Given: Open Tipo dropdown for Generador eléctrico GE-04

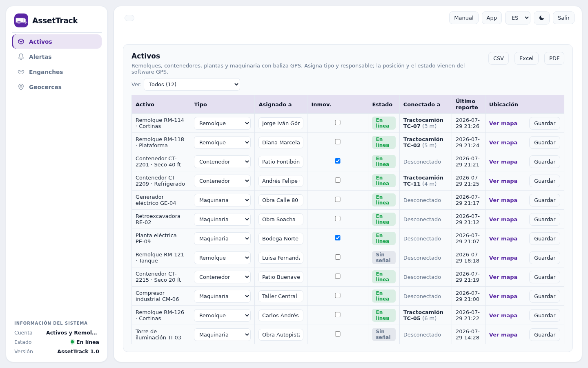Looking at the screenshot, I should point(222,200).
